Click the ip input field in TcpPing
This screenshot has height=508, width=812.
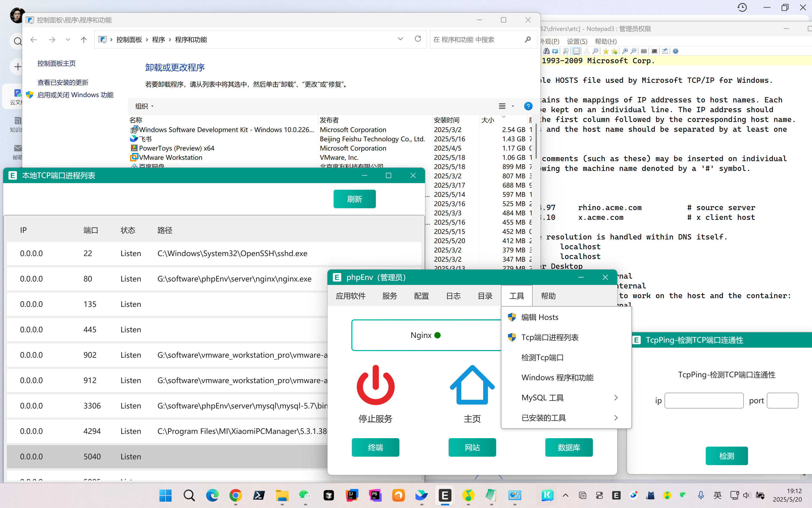point(704,401)
